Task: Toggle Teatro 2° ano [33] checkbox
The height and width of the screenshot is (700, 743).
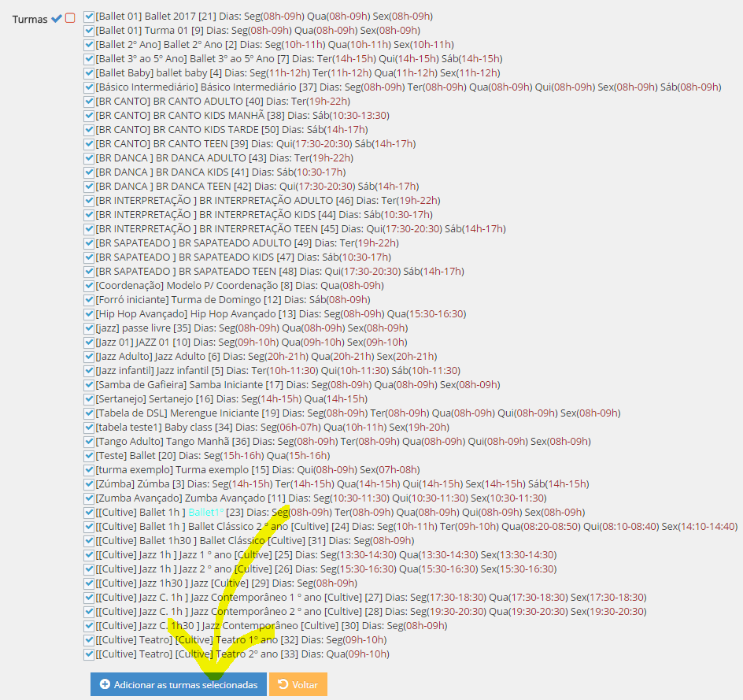Action: (x=89, y=655)
